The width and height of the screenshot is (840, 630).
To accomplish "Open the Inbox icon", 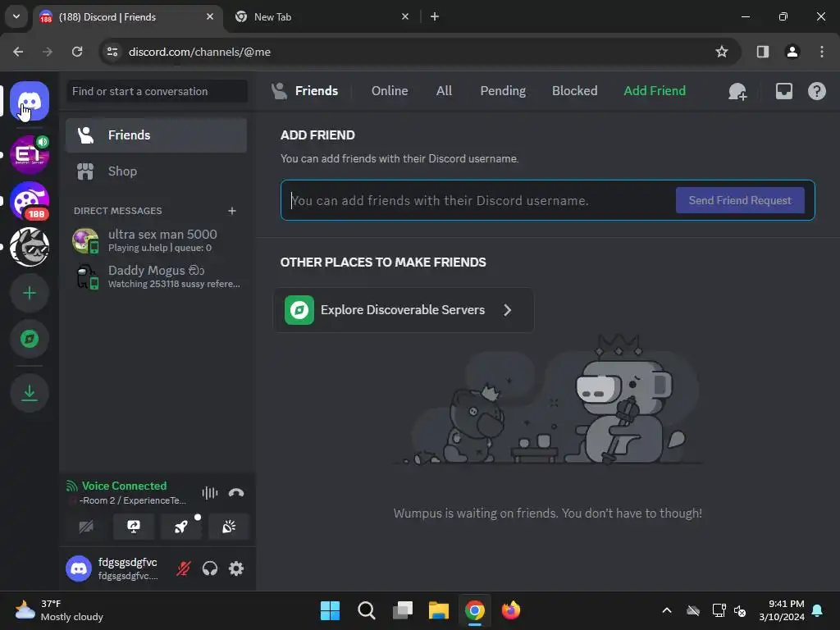I will pos(783,92).
